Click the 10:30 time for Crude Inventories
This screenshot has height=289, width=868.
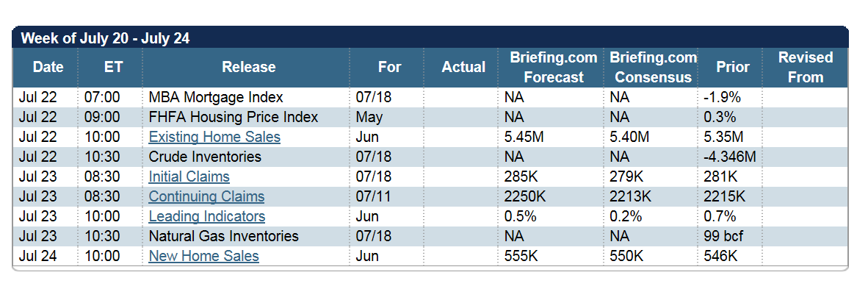[102, 157]
